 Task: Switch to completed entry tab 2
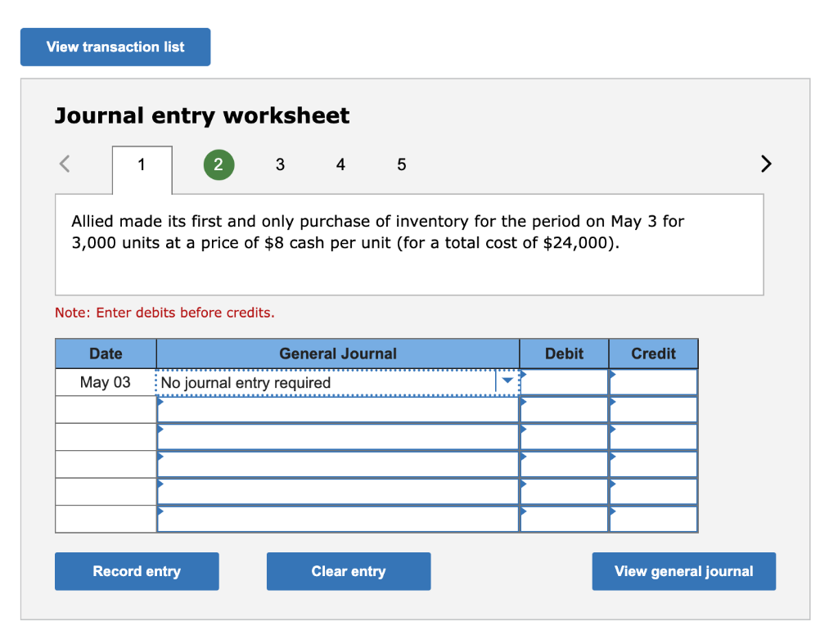(x=219, y=164)
